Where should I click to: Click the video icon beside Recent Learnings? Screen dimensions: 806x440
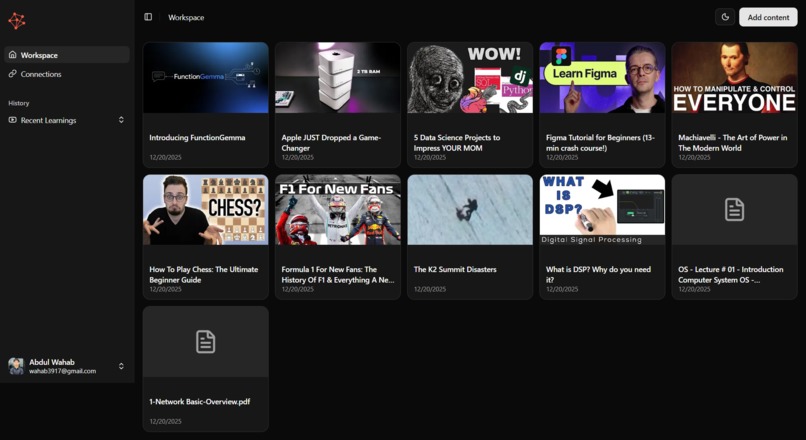point(12,120)
